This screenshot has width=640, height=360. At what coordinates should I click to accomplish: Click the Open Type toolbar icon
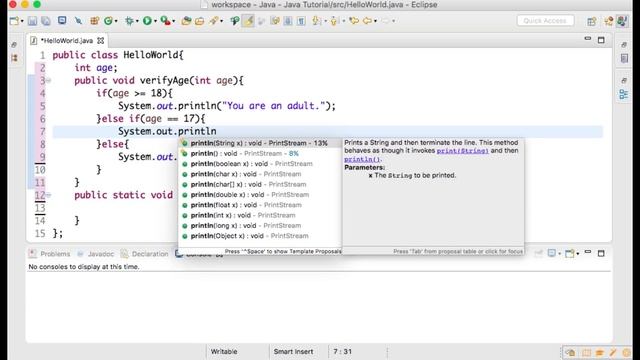[x=186, y=21]
